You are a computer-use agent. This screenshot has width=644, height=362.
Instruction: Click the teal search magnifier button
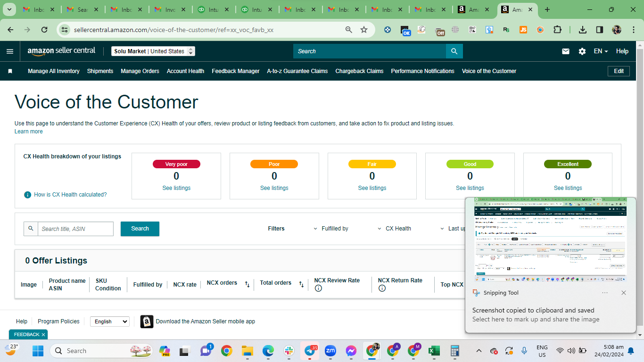(454, 51)
